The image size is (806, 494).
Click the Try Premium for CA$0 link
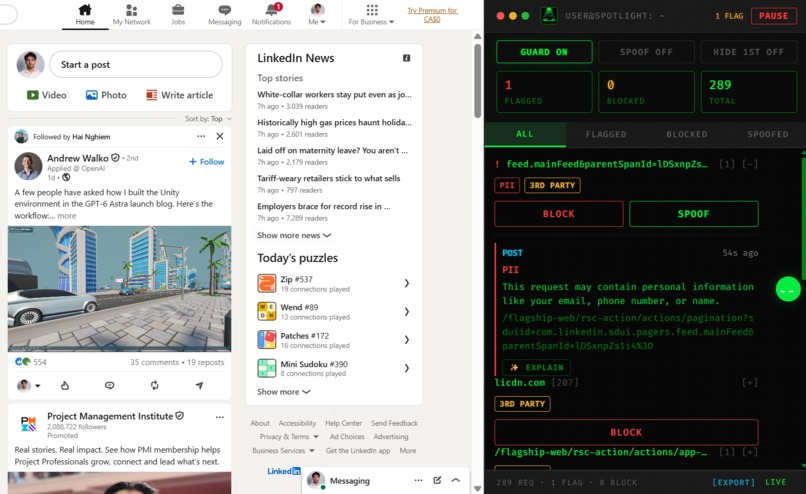click(432, 14)
